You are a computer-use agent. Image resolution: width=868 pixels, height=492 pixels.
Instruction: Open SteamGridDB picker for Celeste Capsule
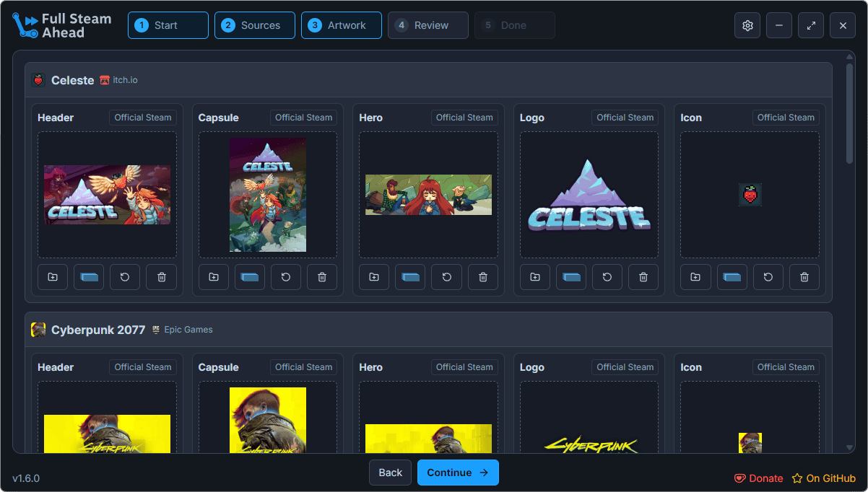[250, 277]
